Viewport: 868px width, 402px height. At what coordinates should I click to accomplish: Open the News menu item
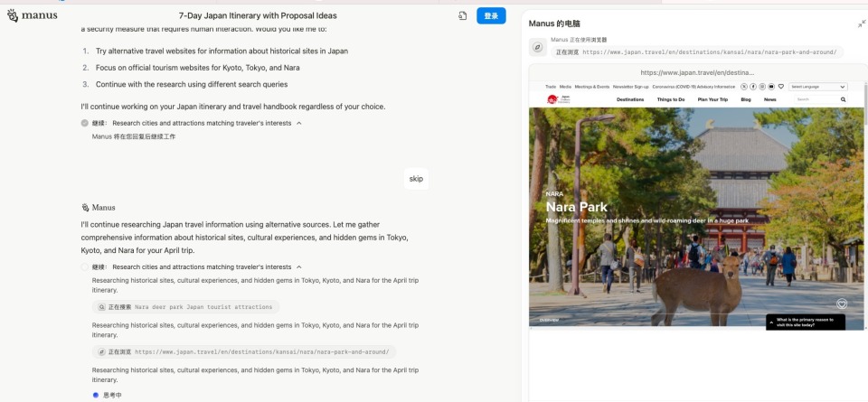click(x=770, y=99)
